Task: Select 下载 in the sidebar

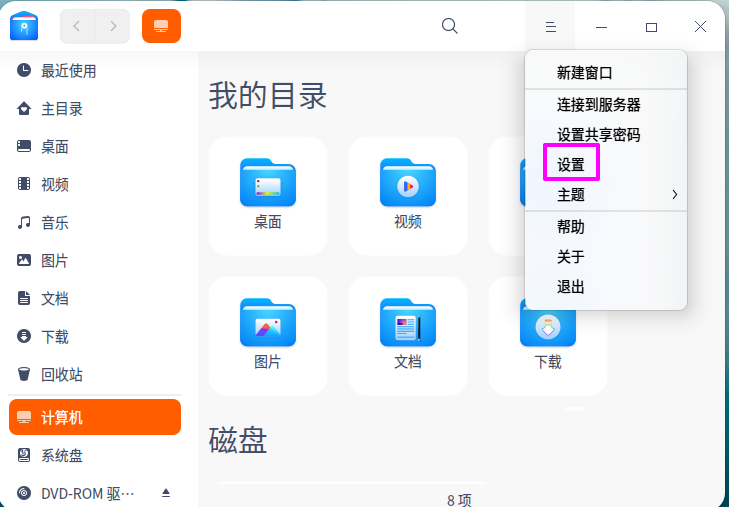Action: [x=95, y=336]
